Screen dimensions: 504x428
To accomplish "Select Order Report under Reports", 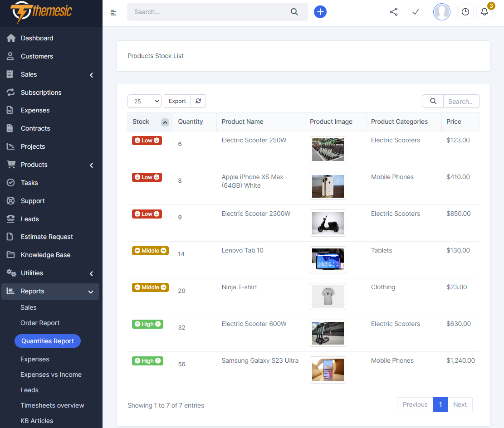I will [x=41, y=323].
